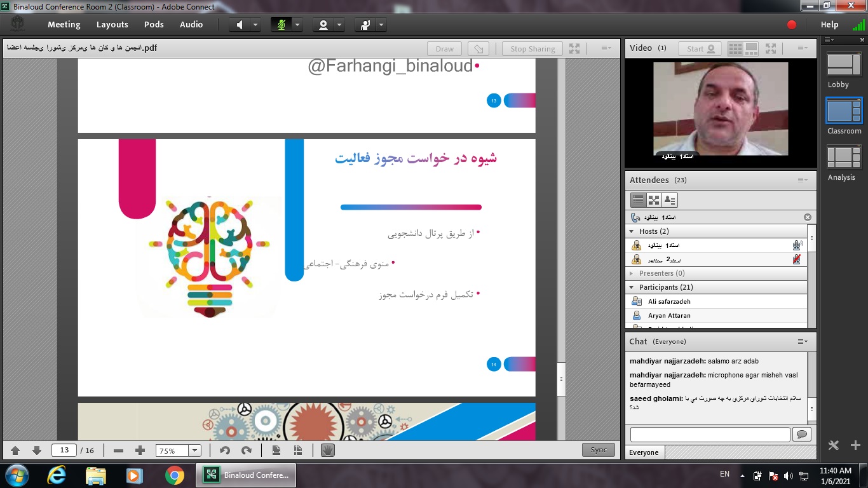868x488 pixels.
Task: Click the raise hand status icon
Action: pos(365,25)
